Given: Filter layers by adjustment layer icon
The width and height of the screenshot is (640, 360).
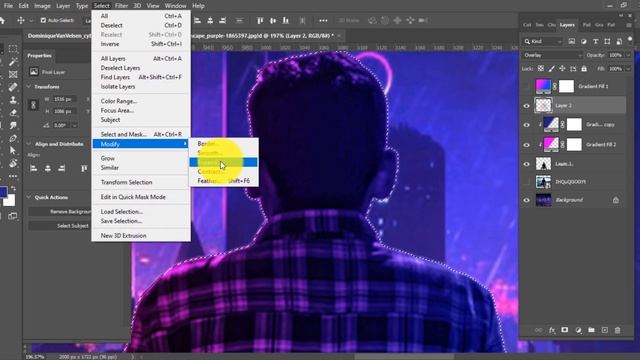Looking at the screenshot, I should [584, 42].
